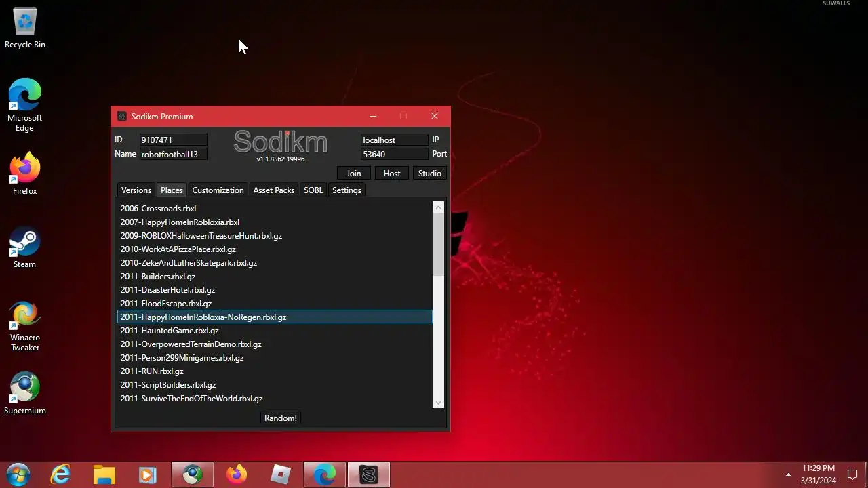
Task: Select 2010-ZekeAndLutherSkatepark.rbxl.gz
Action: click(x=275, y=263)
